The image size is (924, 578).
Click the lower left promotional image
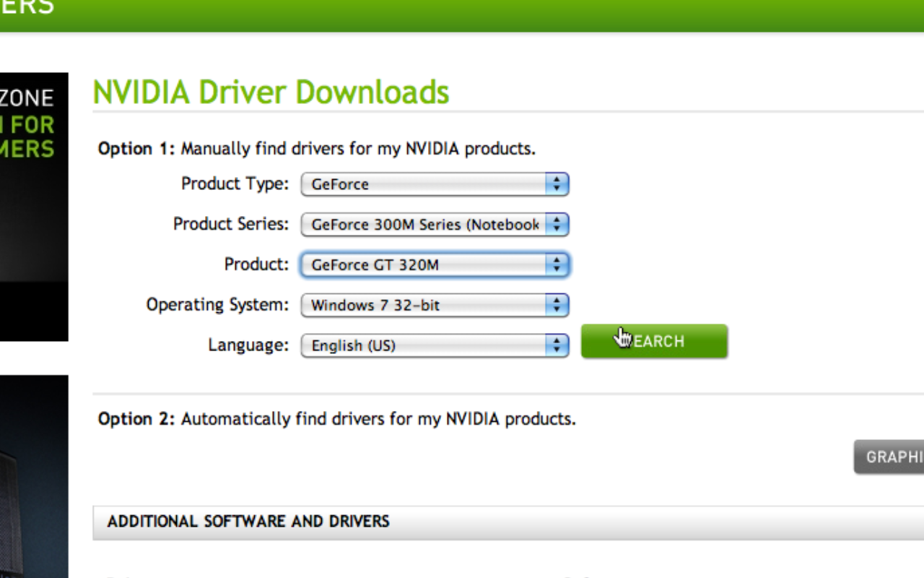pyautogui.click(x=34, y=477)
